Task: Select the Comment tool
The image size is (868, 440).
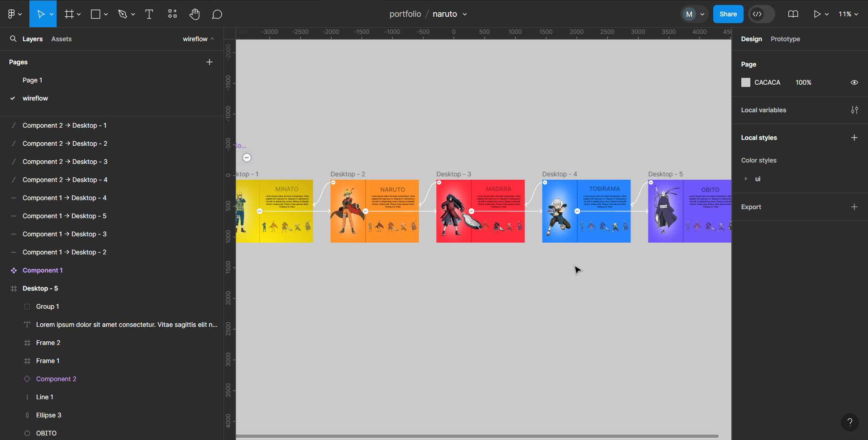Action: click(217, 14)
